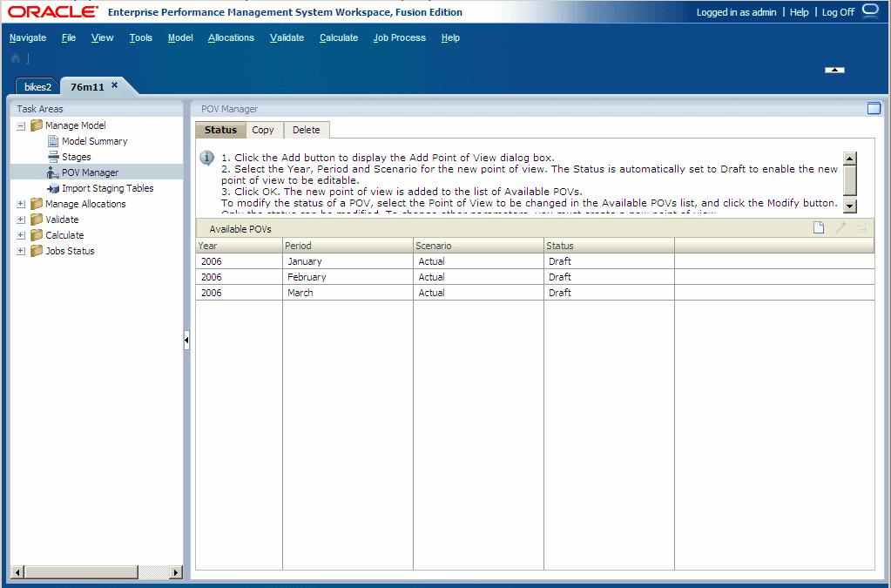Switch to the Copy tab
The image size is (891, 588).
[x=263, y=129]
